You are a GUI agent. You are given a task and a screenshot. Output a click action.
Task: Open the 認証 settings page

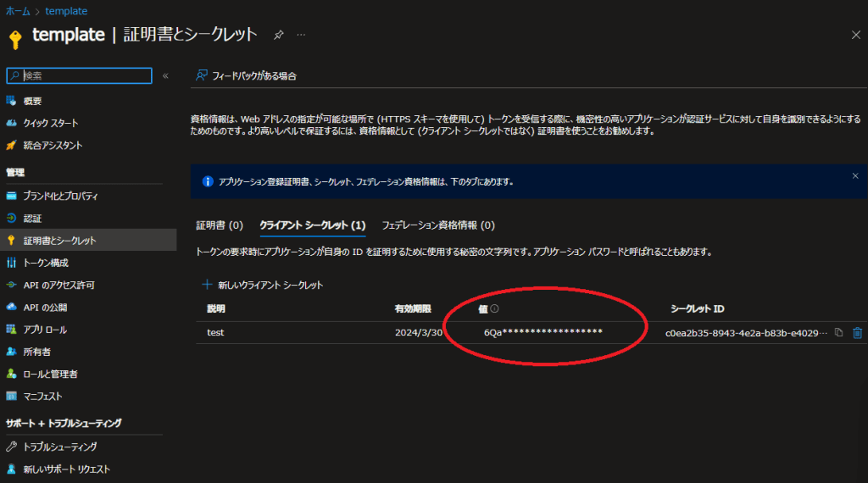coord(32,218)
